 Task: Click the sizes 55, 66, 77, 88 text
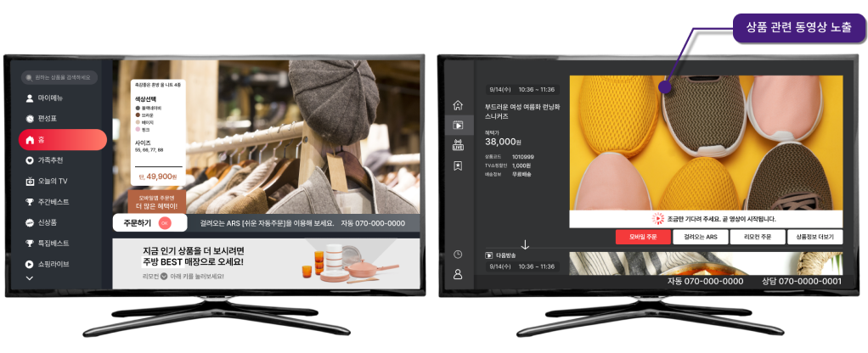tap(149, 150)
